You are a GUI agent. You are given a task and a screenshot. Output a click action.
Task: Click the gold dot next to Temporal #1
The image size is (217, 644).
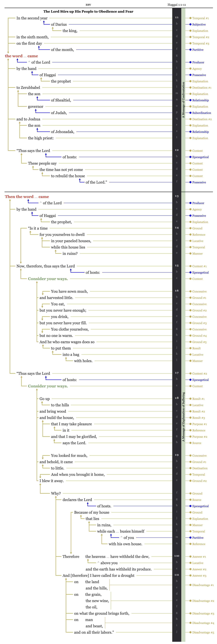pyautogui.click(x=190, y=18)
